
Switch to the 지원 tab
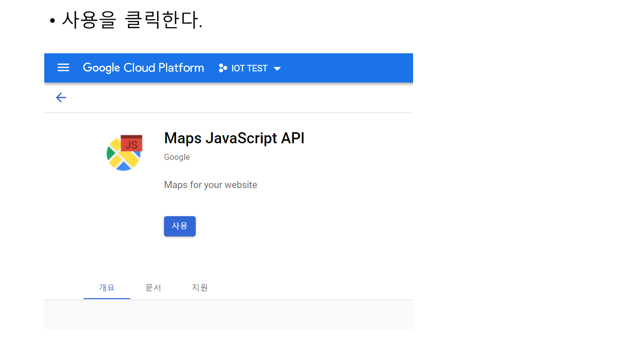coord(200,288)
